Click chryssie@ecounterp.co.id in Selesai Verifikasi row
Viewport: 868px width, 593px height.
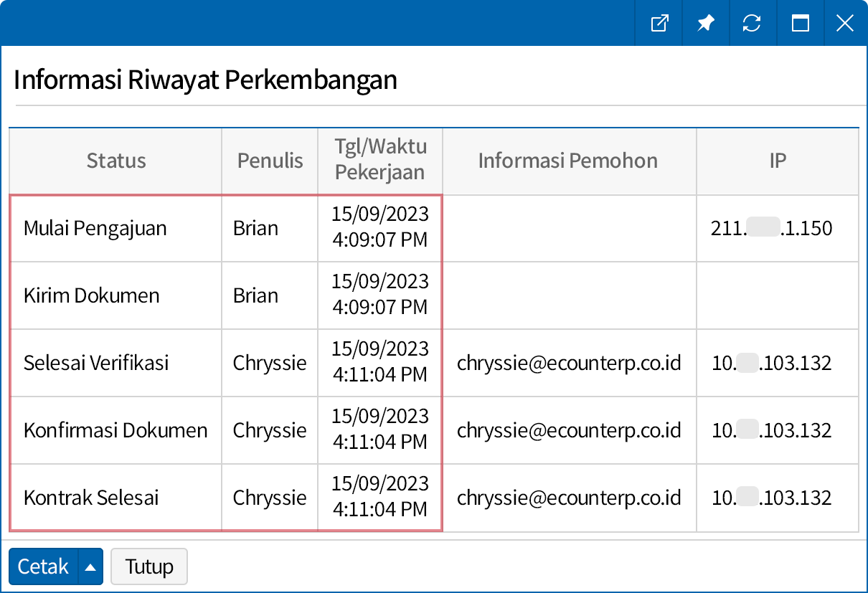[569, 363]
